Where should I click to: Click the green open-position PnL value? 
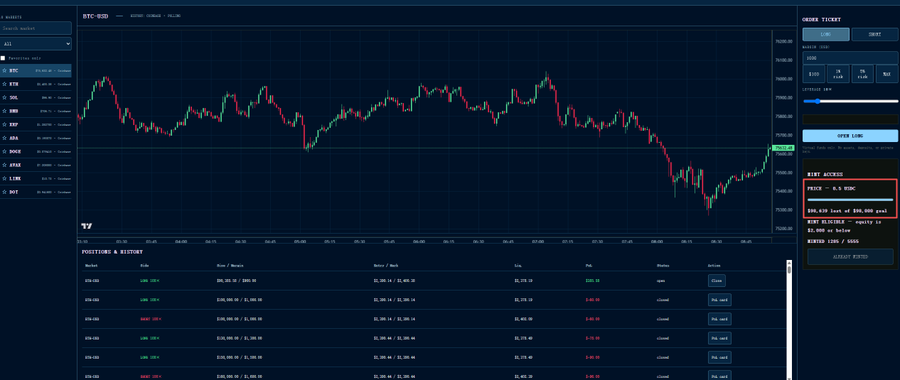tap(591, 281)
